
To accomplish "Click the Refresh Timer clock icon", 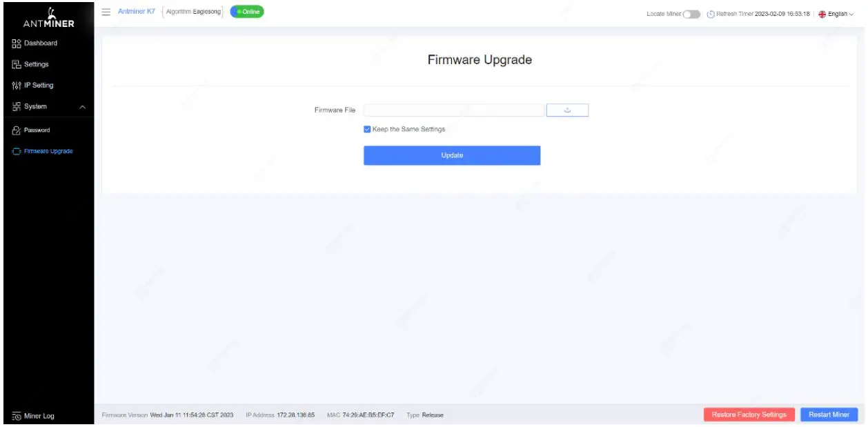I will point(711,14).
